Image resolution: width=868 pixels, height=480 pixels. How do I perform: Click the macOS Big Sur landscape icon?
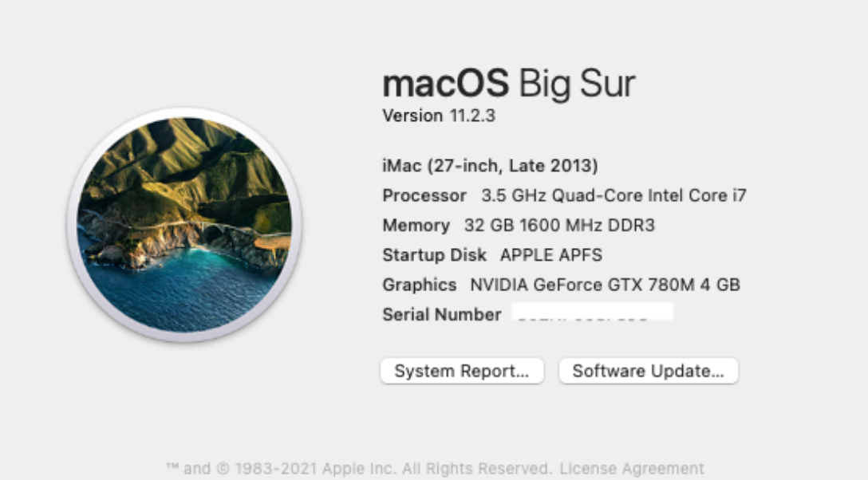tap(184, 225)
